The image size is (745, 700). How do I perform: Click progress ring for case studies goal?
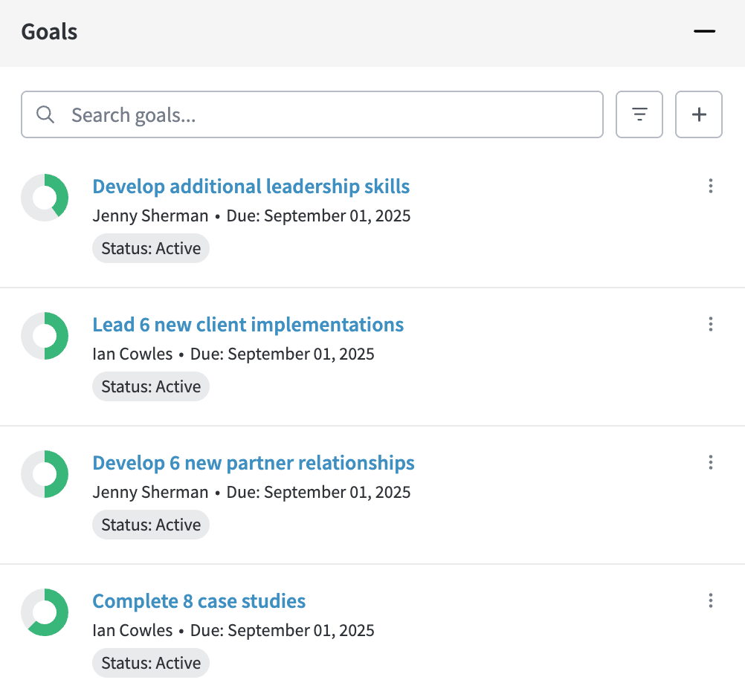[45, 612]
